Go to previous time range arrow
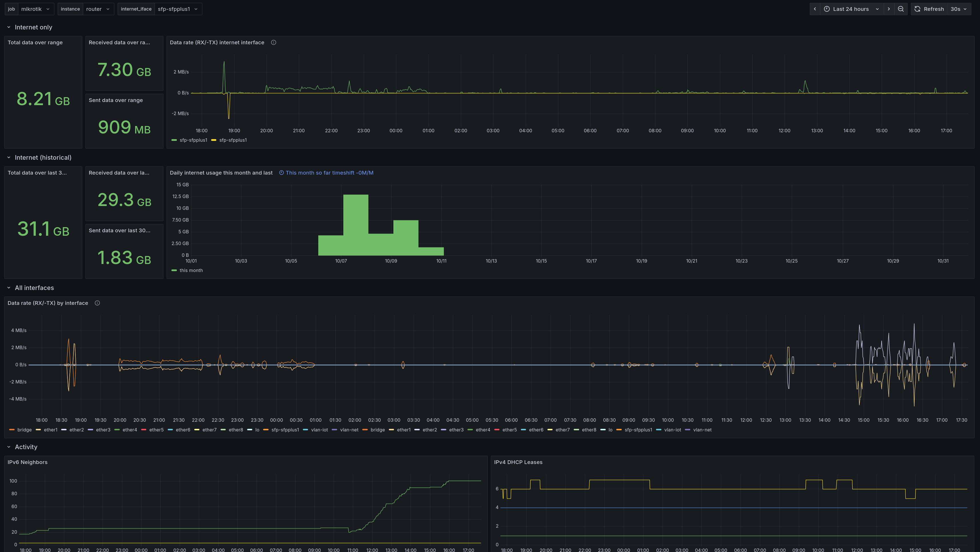Viewport: 980px width, 552px height. [815, 9]
